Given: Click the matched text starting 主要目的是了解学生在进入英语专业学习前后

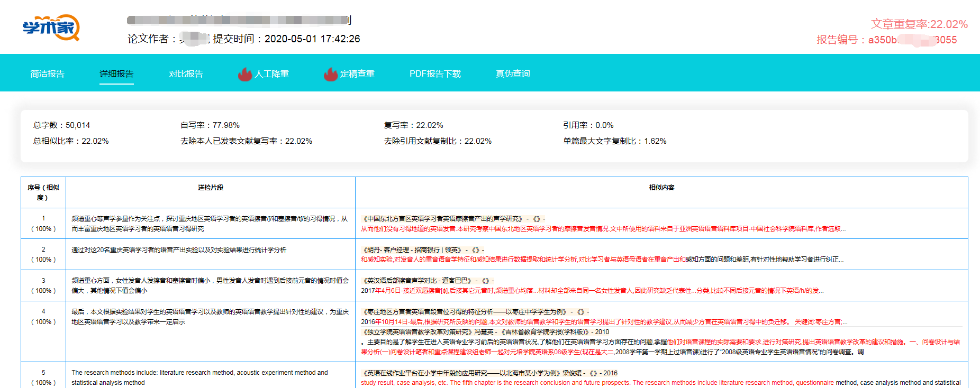Looking at the screenshot, I should tap(660, 347).
